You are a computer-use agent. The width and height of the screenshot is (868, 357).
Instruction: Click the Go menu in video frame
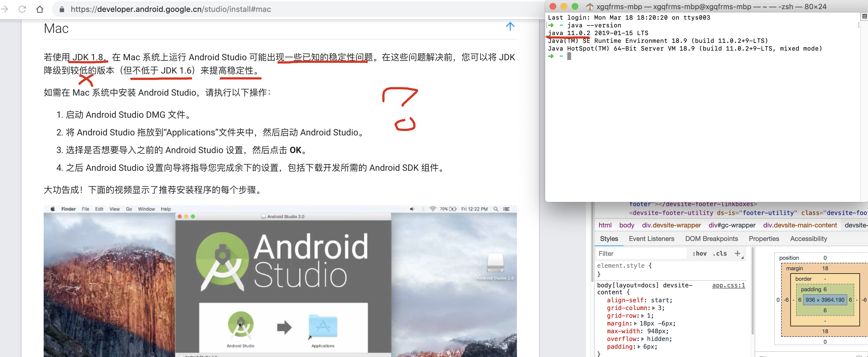[x=129, y=209]
